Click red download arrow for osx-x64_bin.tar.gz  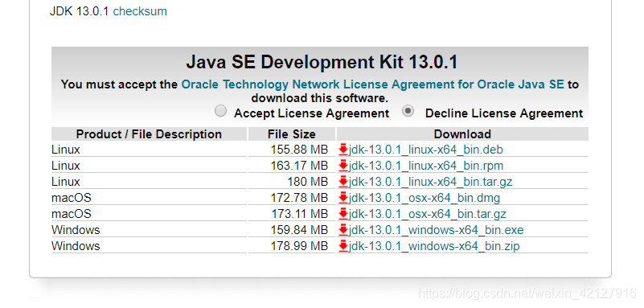343,214
